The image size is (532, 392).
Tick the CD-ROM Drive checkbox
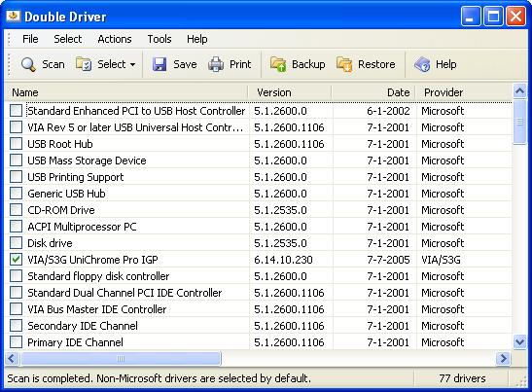pyautogui.click(x=16, y=210)
